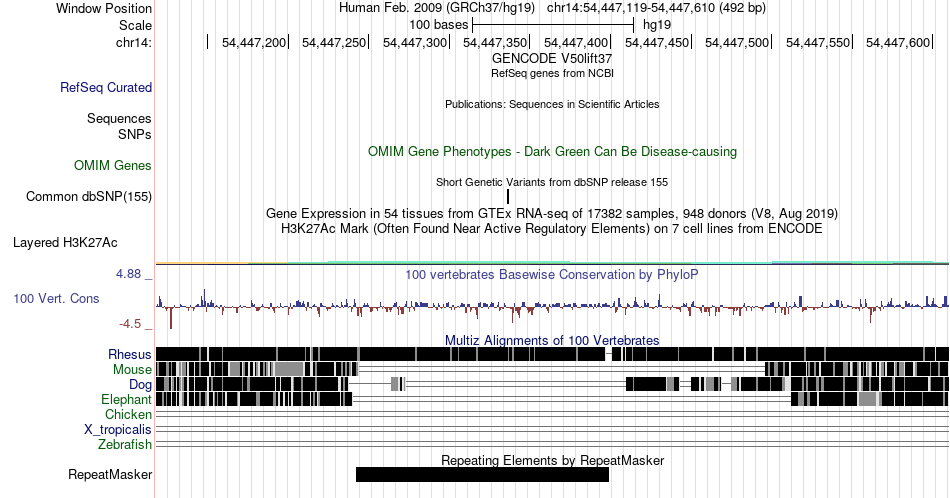
Task: Select the Mouse species label
Action: [132, 369]
